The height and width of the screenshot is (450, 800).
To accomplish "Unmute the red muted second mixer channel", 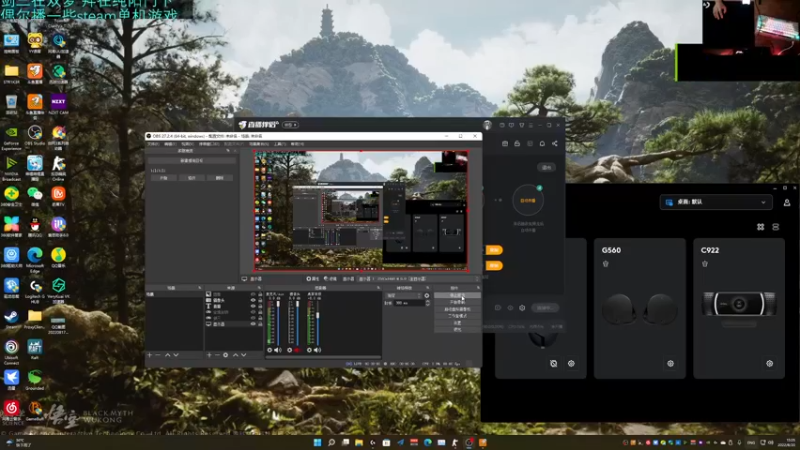I will (x=297, y=350).
